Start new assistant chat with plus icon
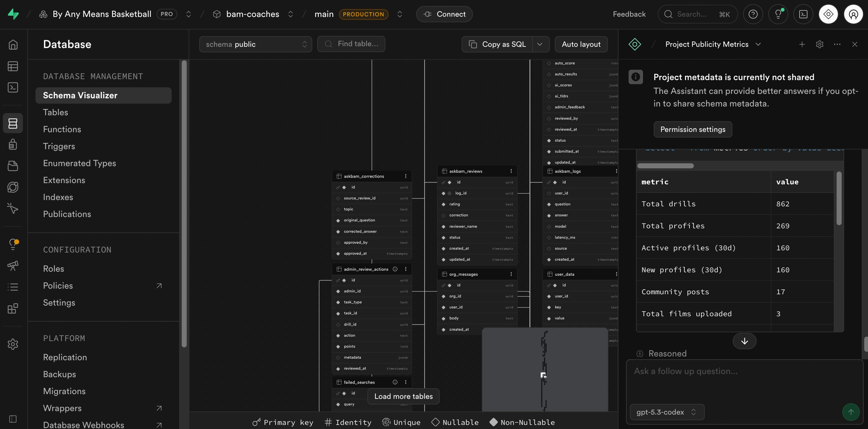The image size is (868, 429). [802, 44]
